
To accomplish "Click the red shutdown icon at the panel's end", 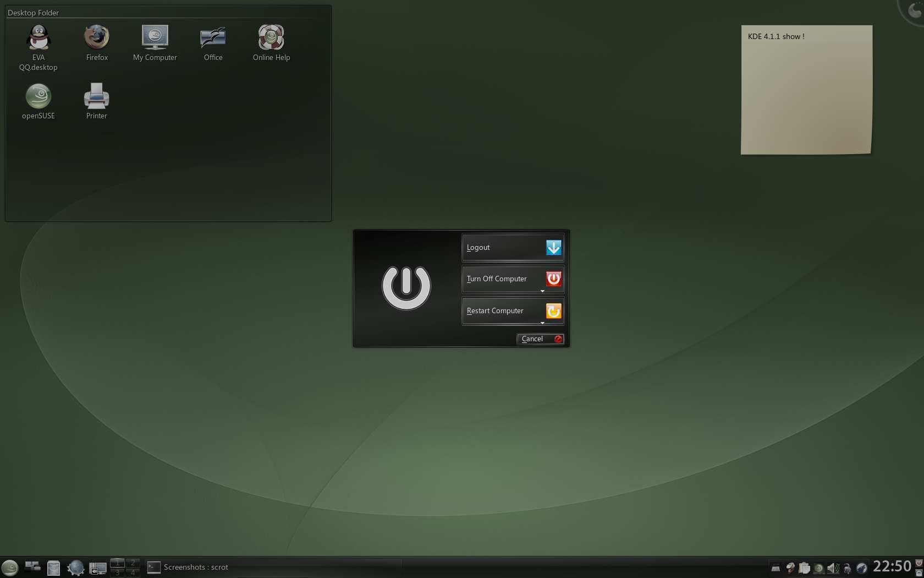I will (919, 563).
